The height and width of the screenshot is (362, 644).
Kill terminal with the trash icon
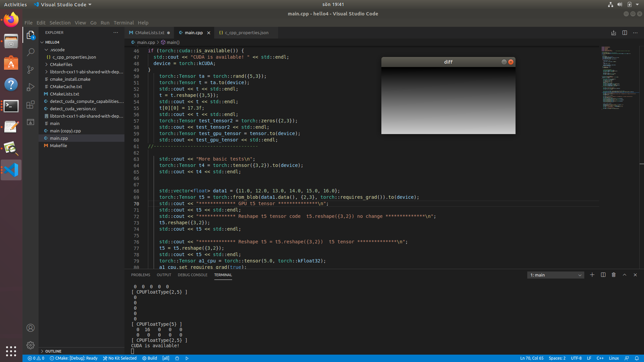pos(613,275)
